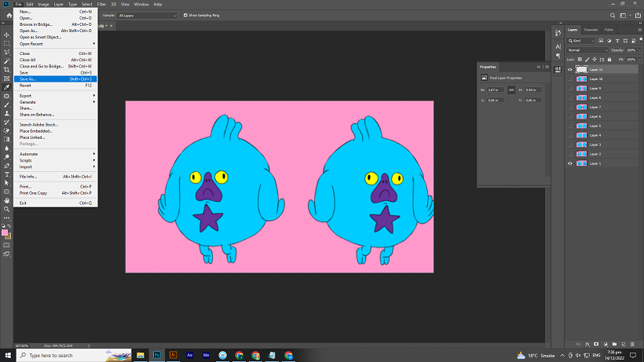Choose Print from the File menu
The image size is (644, 362).
point(56,186)
